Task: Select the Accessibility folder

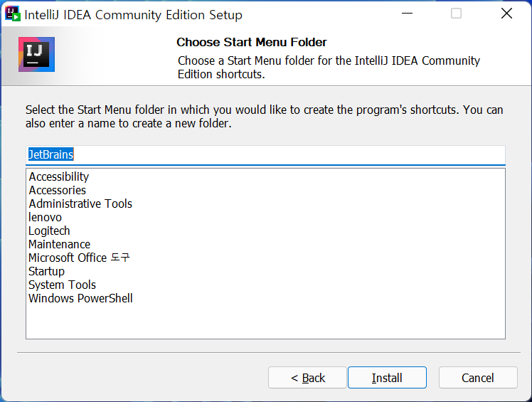Action: 59,176
